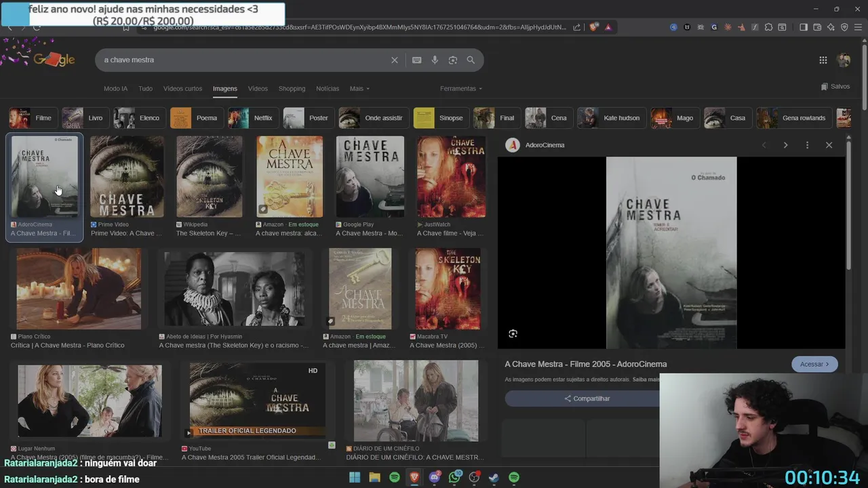Open the Brave Shields lion icon
The height and width of the screenshot is (488, 868).
[594, 27]
